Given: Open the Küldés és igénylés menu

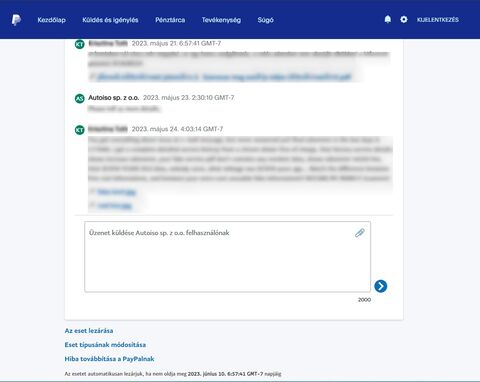Looking at the screenshot, I should click(110, 20).
